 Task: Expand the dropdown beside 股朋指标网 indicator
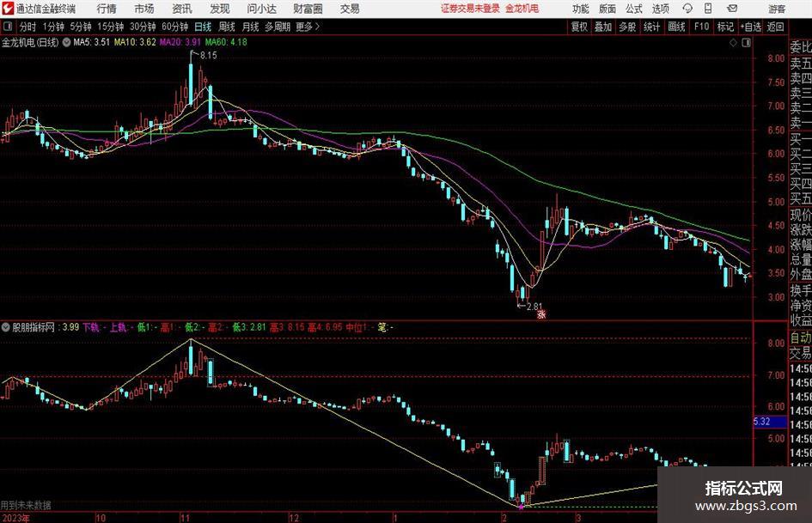pyautogui.click(x=5, y=327)
